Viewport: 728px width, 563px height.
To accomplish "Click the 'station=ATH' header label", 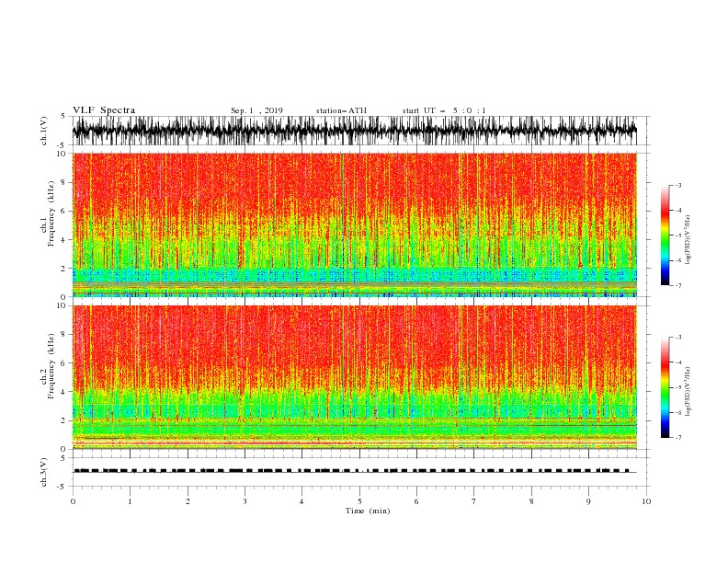I will tap(341, 110).
